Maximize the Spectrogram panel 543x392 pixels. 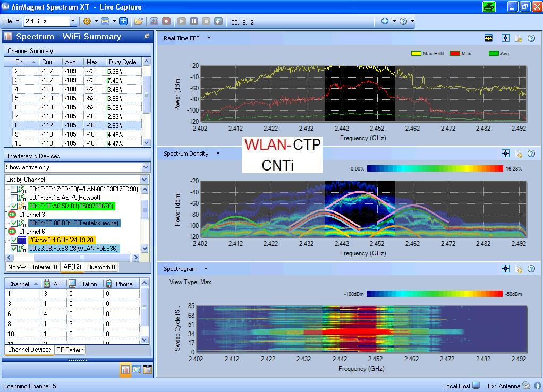(x=506, y=269)
